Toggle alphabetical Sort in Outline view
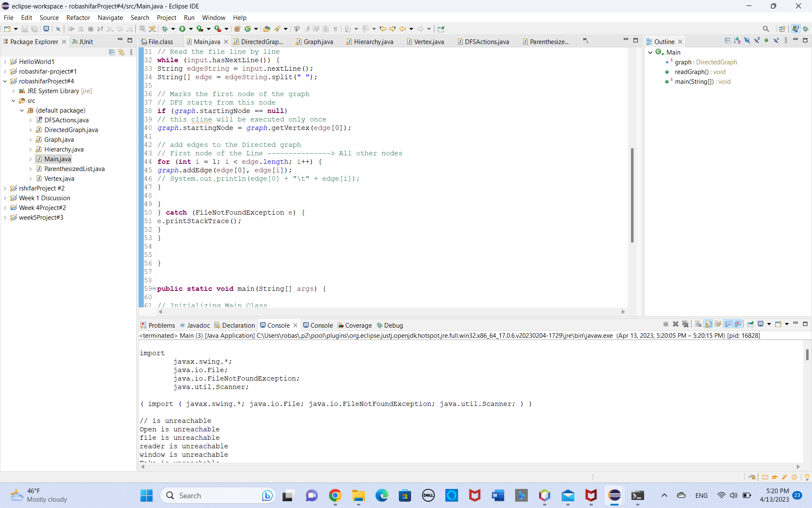The height and width of the screenshot is (508, 812). (737, 41)
